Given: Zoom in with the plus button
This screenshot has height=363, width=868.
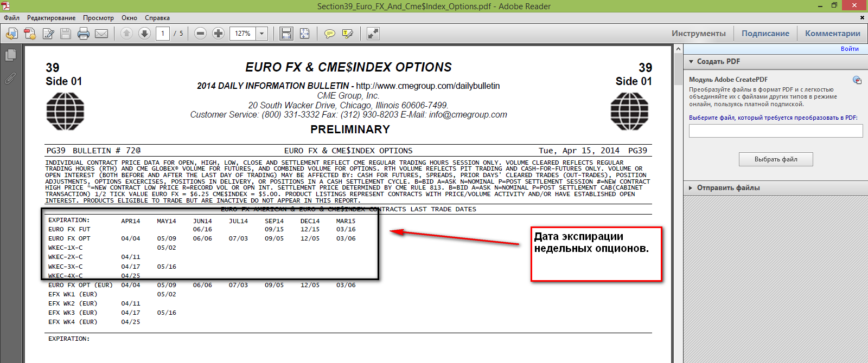Looking at the screenshot, I should pyautogui.click(x=218, y=34).
